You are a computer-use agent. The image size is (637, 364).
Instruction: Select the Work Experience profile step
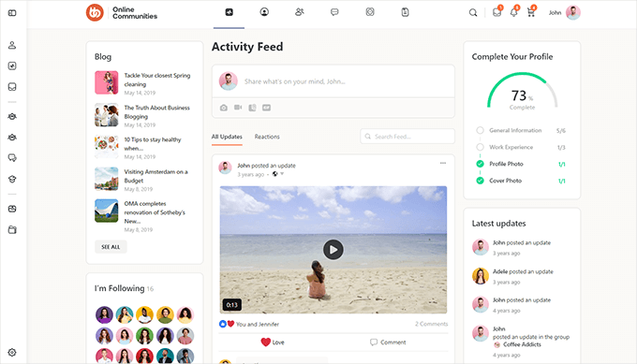(x=521, y=147)
